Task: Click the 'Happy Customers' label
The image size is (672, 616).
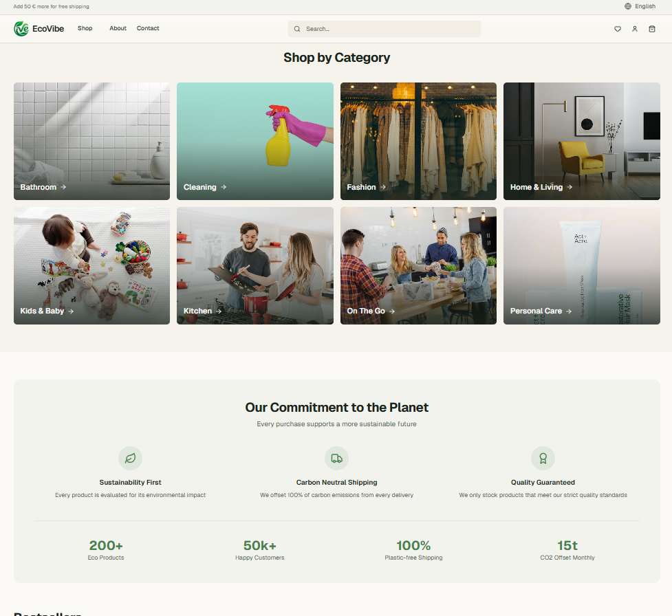Action: (260, 558)
